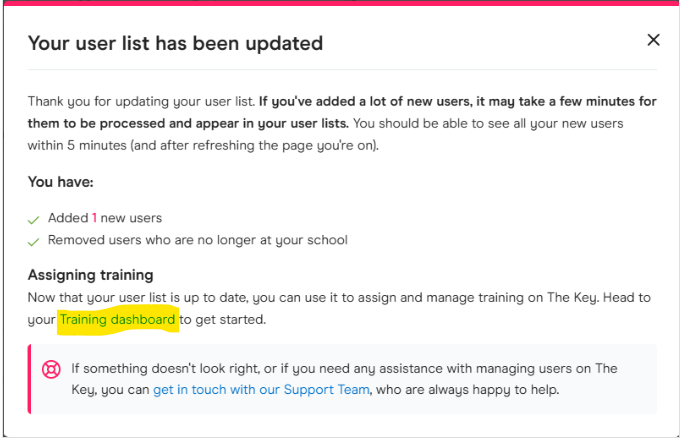This screenshot has height=440, width=684.
Task: Close the user list updated dialog
Action: coord(653,40)
